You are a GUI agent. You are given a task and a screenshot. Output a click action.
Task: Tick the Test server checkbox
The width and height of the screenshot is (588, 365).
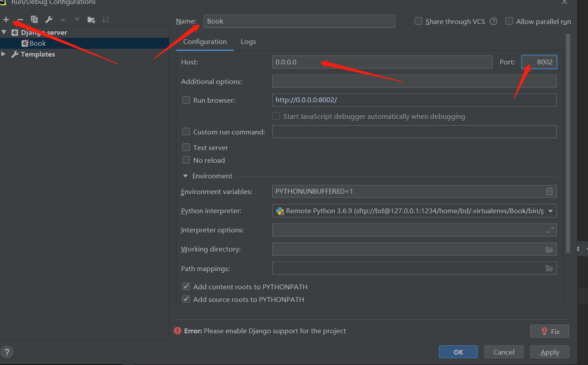(x=186, y=147)
